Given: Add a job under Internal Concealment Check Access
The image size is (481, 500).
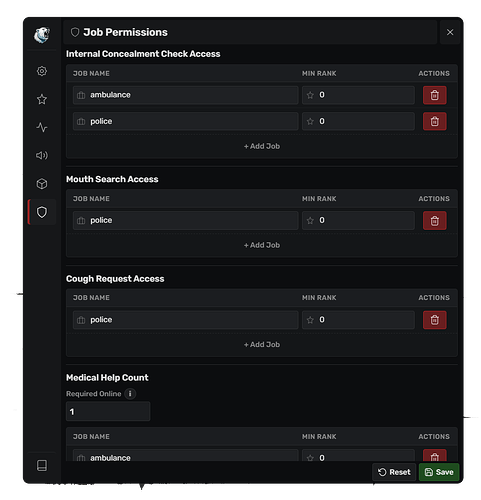Looking at the screenshot, I should (262, 146).
